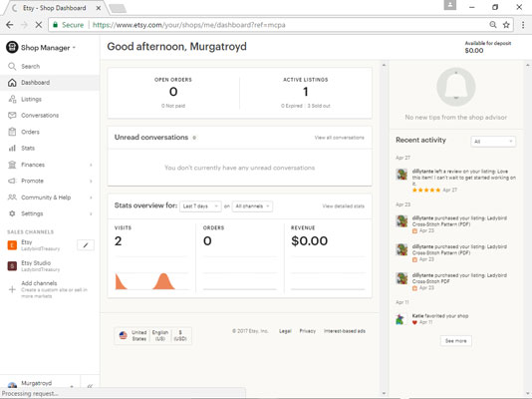Open the Murgatroyd account menu arrow
The image size is (532, 399).
click(x=72, y=386)
